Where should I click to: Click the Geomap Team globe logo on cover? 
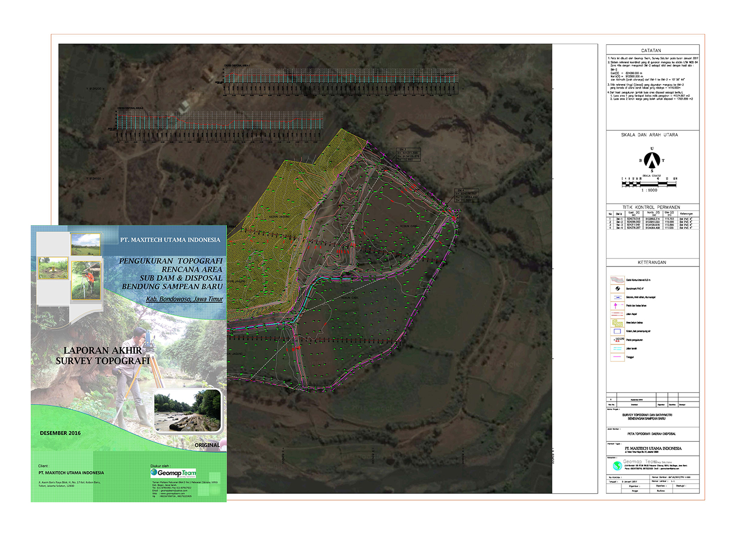coord(154,473)
